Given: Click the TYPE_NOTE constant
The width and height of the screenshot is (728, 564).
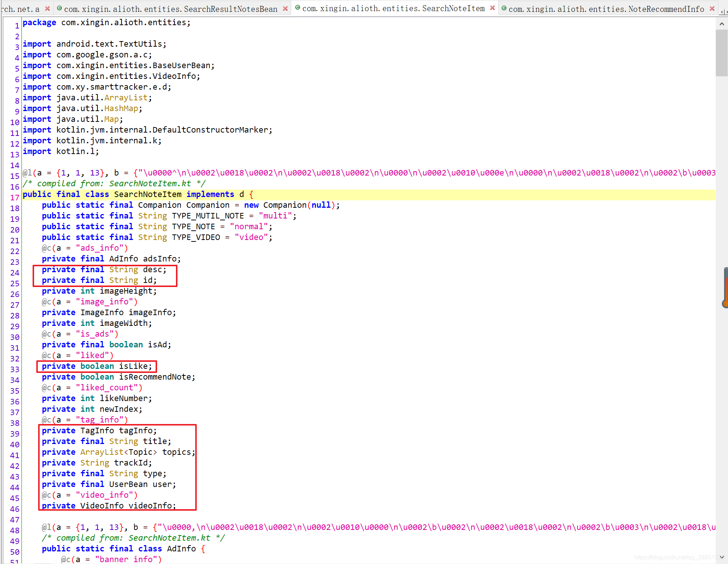Looking at the screenshot, I should (193, 227).
